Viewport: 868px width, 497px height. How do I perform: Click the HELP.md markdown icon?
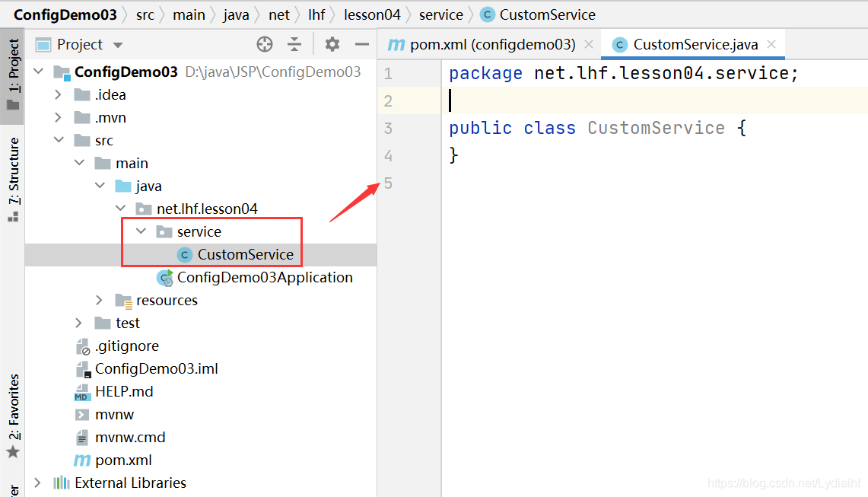click(x=82, y=392)
